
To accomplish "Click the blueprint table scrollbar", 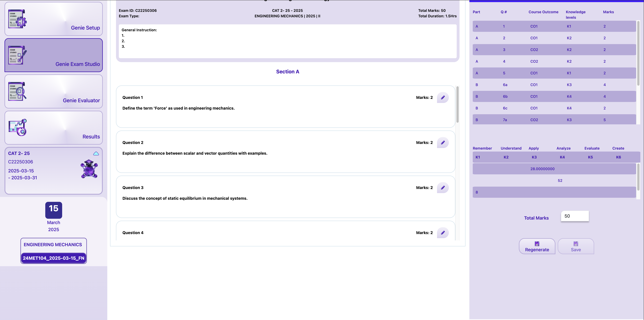I will pyautogui.click(x=638, y=53).
